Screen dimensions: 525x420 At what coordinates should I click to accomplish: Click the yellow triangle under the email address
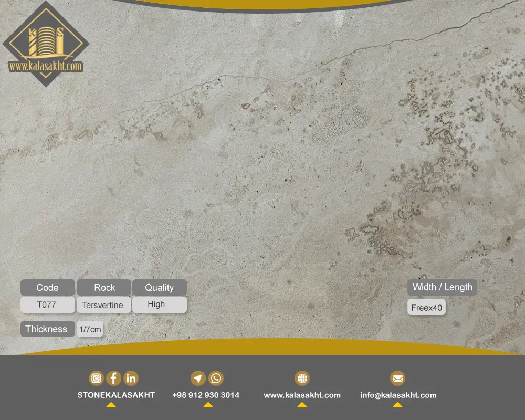click(397, 405)
